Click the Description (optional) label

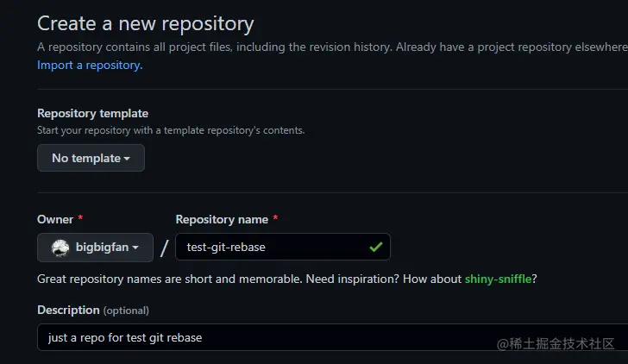93,310
